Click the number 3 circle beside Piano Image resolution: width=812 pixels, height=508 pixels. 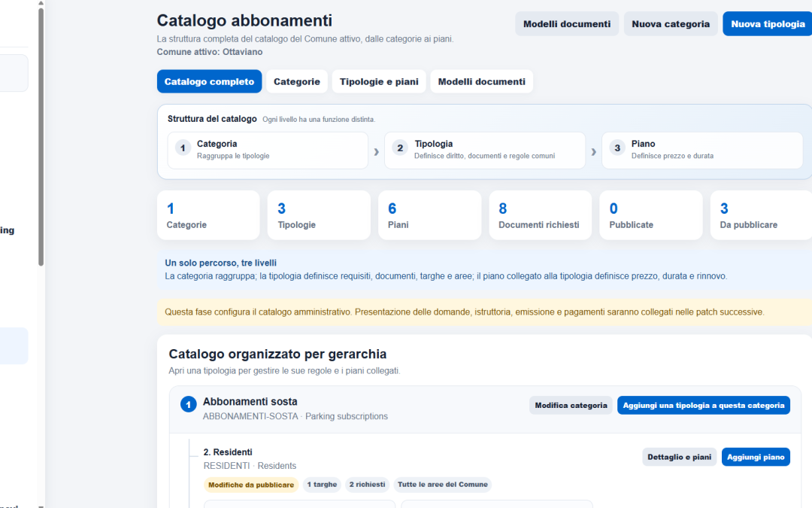point(617,148)
